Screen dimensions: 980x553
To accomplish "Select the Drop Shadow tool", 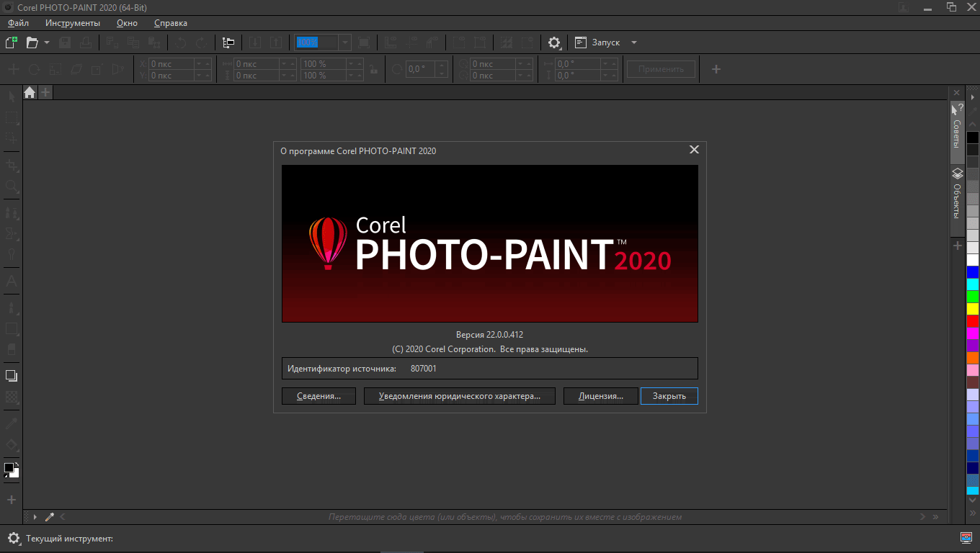I will pyautogui.click(x=12, y=376).
